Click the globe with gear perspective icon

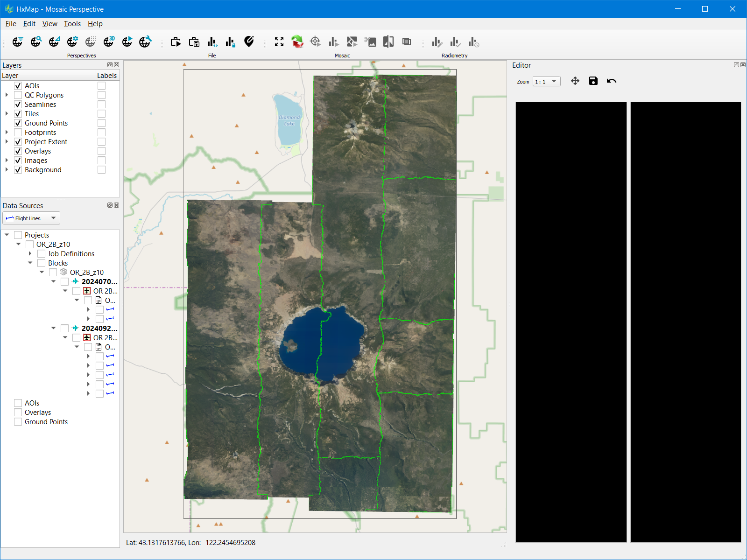[72, 42]
